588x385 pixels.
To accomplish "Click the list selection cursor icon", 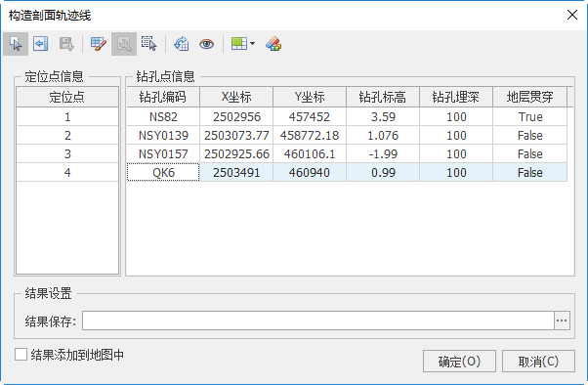I will pyautogui.click(x=148, y=44).
